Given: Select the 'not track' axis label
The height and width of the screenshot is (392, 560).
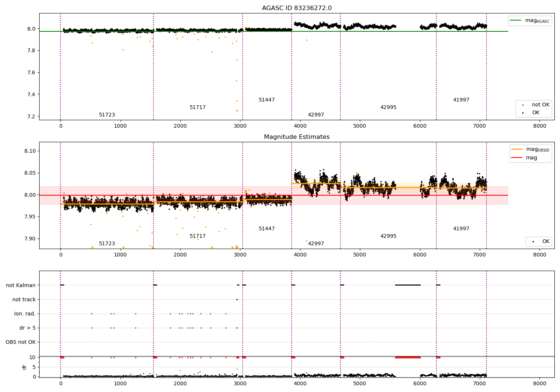Looking at the screenshot, I should [x=24, y=299].
